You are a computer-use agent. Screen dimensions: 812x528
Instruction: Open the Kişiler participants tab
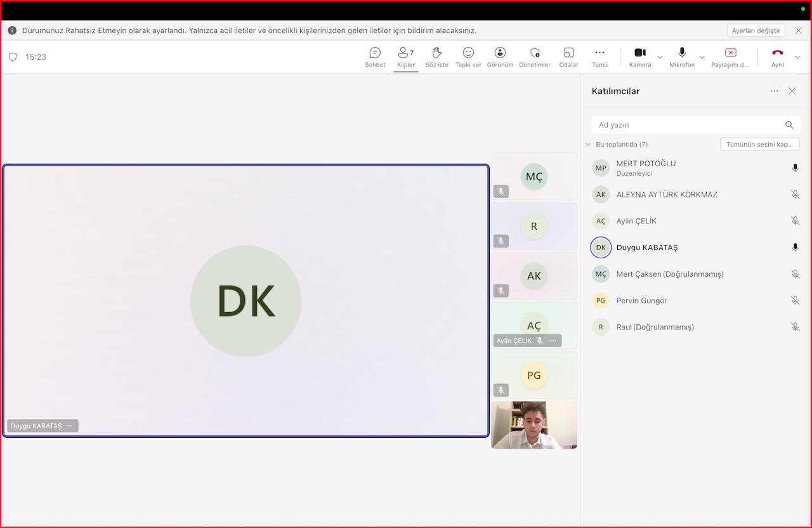pos(405,56)
